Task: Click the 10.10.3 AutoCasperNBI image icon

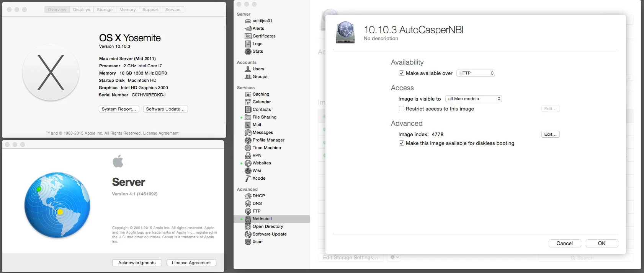Action: pyautogui.click(x=345, y=32)
